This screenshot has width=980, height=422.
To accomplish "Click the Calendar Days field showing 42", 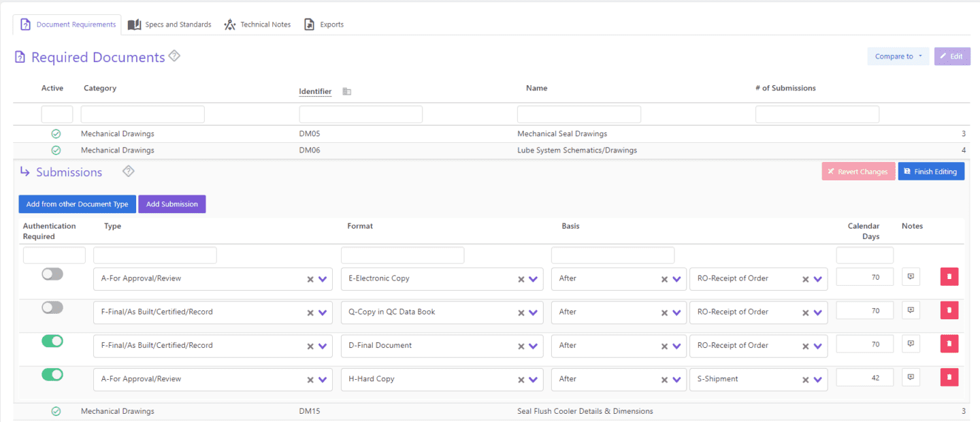I will coord(864,377).
